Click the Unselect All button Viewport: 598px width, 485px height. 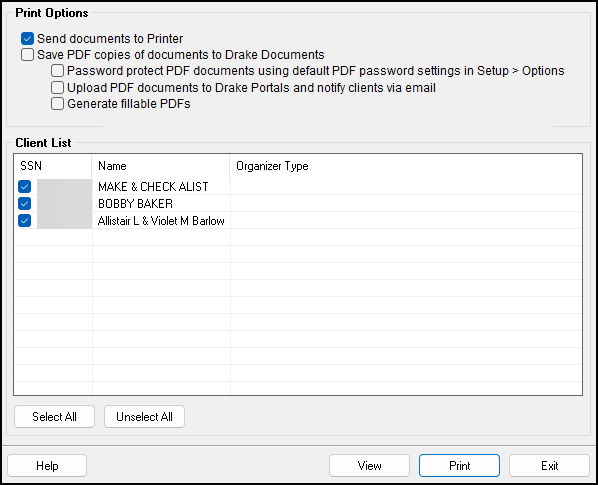[x=145, y=416]
